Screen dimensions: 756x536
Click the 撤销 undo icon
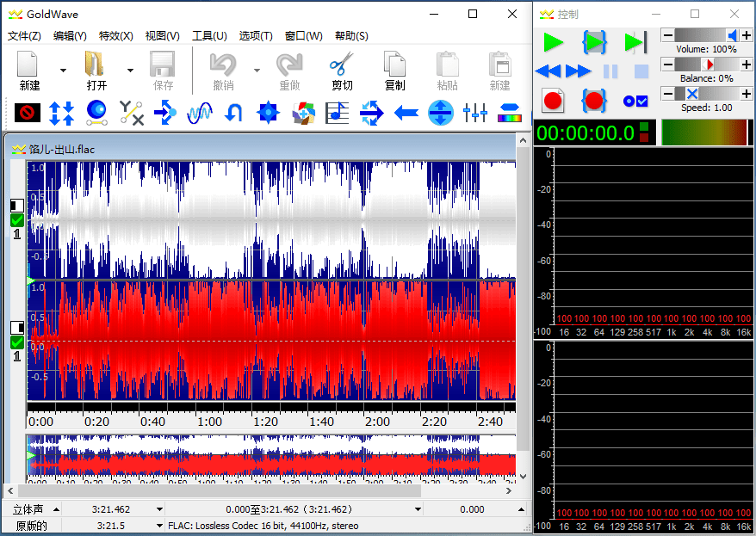pos(223,64)
